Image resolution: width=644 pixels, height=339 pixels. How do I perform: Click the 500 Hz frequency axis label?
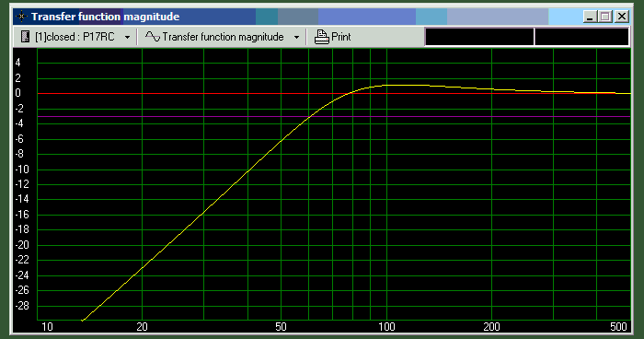[618, 327]
